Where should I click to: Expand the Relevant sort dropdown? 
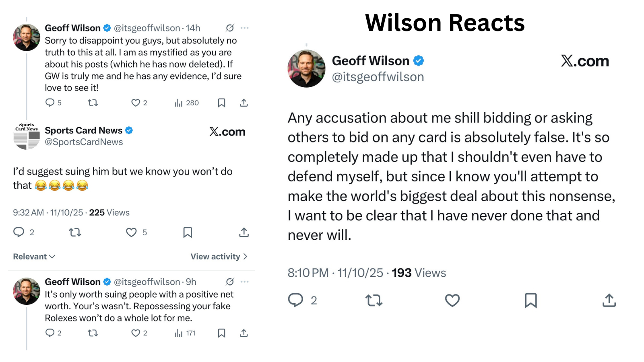tap(34, 257)
